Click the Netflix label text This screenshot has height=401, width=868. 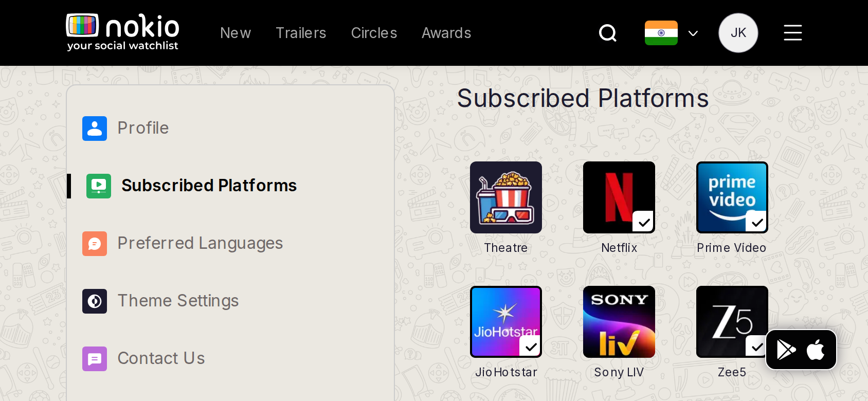619,248
